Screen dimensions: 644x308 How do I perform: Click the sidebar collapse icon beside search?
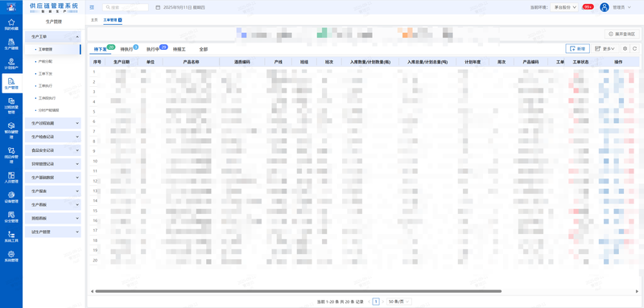point(92,7)
